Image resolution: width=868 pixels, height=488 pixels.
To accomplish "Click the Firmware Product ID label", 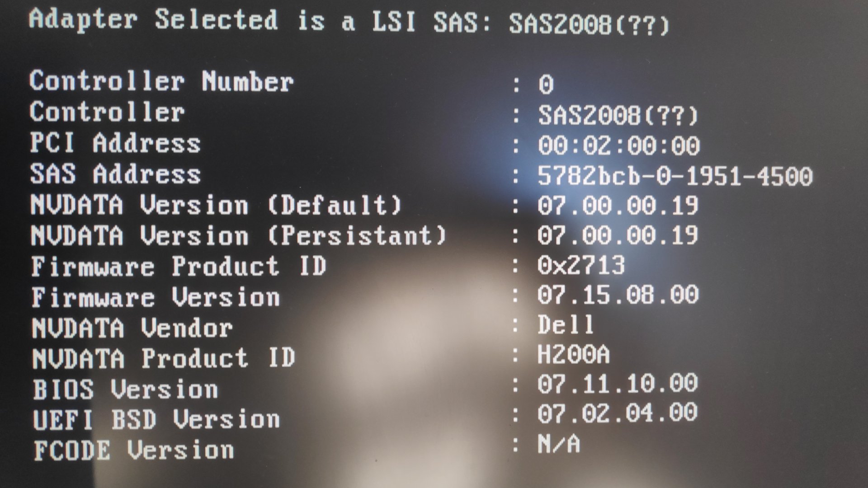I will pyautogui.click(x=179, y=266).
